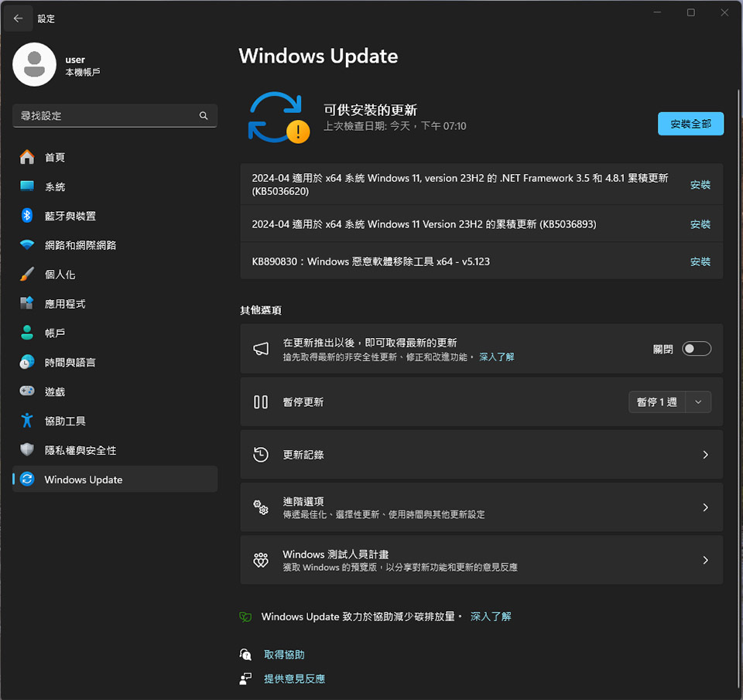Click the pause bars icon for 暫停更新
Screen dimensions: 743x700
261,402
